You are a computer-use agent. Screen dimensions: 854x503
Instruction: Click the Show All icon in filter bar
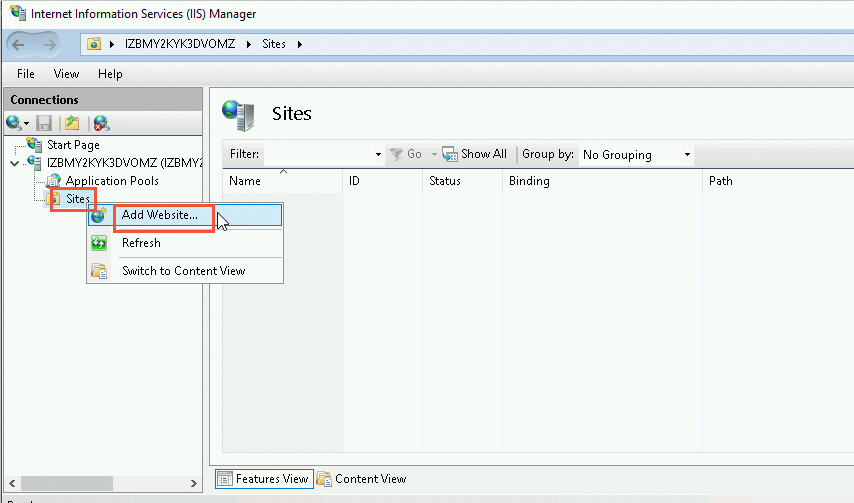450,155
